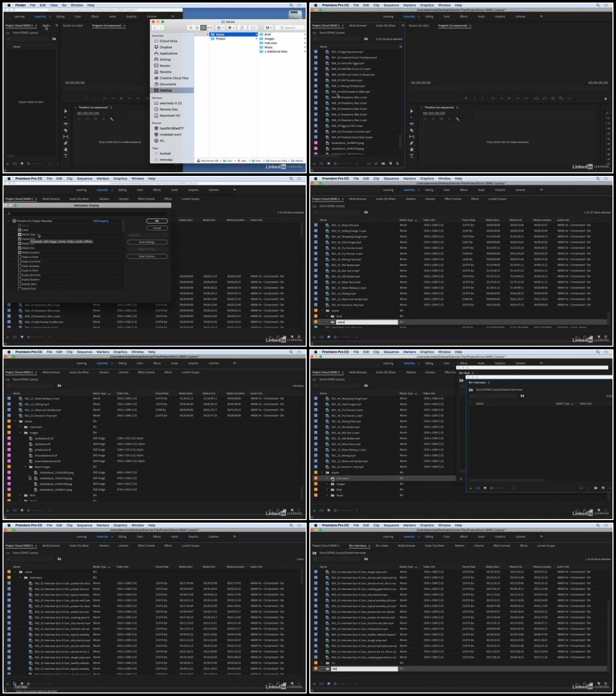Open the Finder toolbar Action gear dropdown
This screenshot has width=616, height=696.
click(x=231, y=27)
